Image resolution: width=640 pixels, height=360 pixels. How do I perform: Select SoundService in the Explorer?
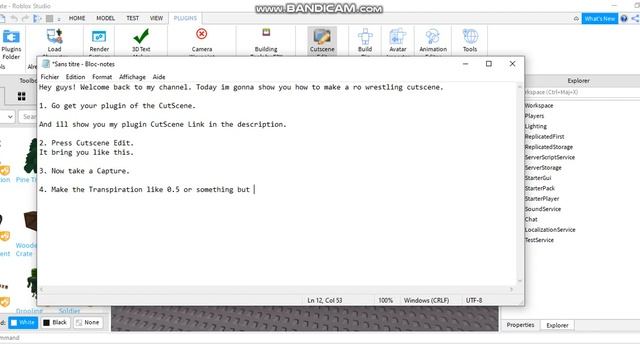click(542, 209)
